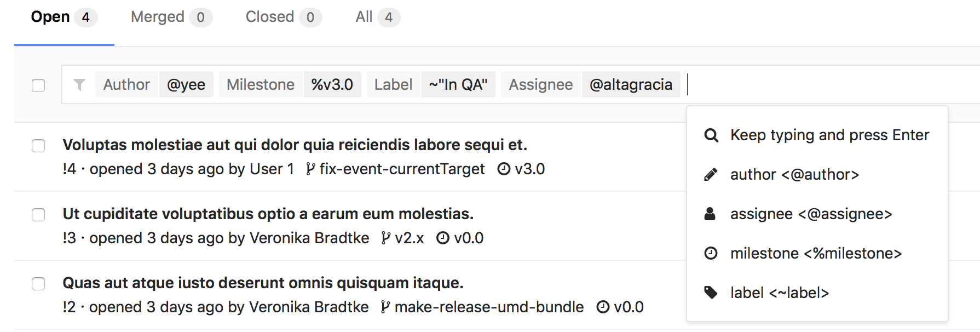Image resolution: width=980 pixels, height=332 pixels.
Task: Select the author suggestion from the dropdown
Action: coord(794,174)
